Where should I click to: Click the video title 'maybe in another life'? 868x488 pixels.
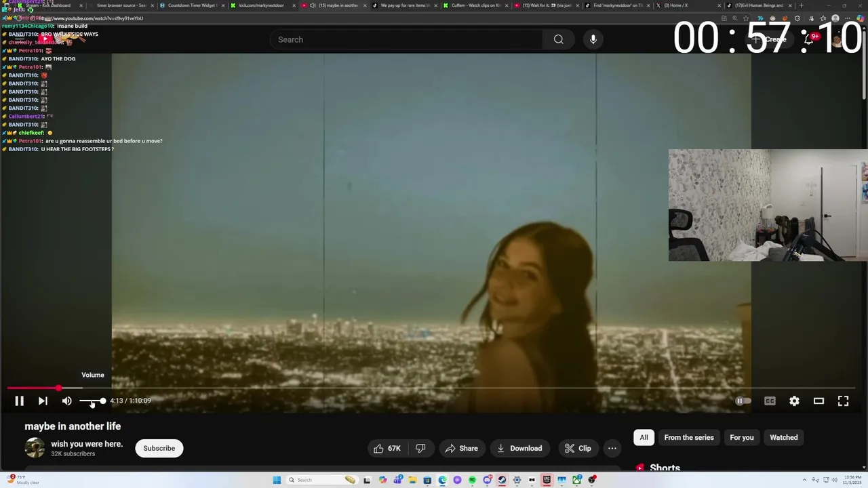(x=73, y=426)
